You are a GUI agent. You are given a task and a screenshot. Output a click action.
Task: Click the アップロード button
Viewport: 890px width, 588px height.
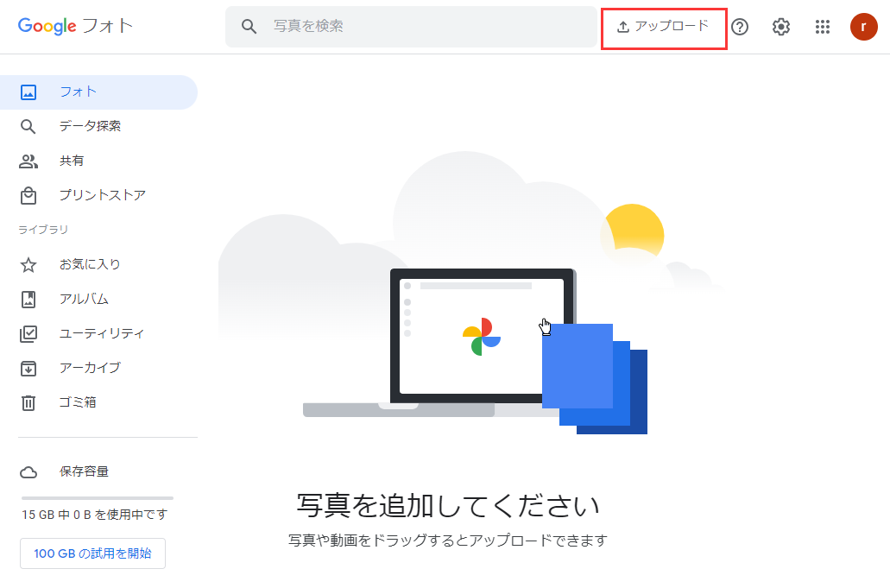point(663,27)
